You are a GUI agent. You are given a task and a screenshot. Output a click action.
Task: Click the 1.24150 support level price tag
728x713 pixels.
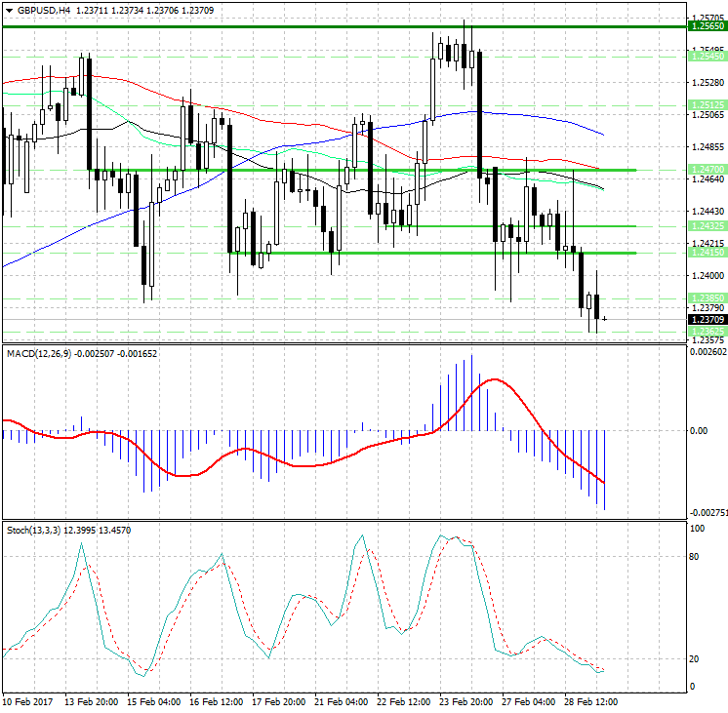coord(707,253)
